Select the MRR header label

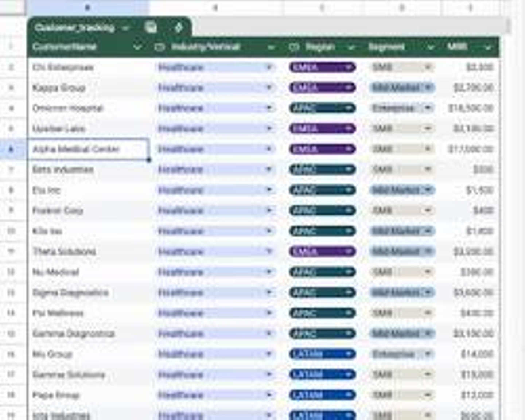point(457,47)
